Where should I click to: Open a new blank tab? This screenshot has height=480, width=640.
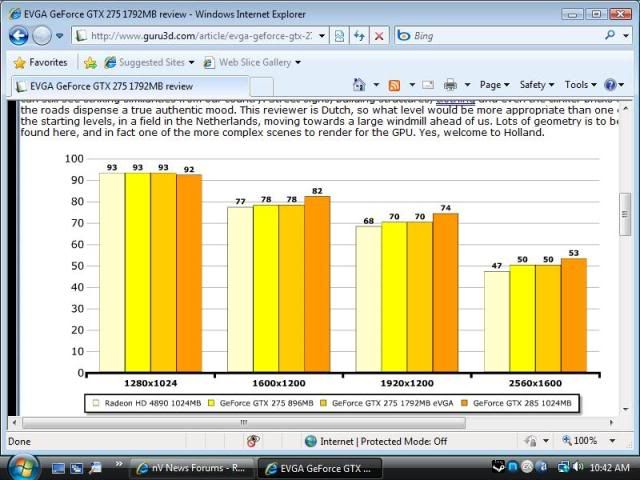coord(262,87)
